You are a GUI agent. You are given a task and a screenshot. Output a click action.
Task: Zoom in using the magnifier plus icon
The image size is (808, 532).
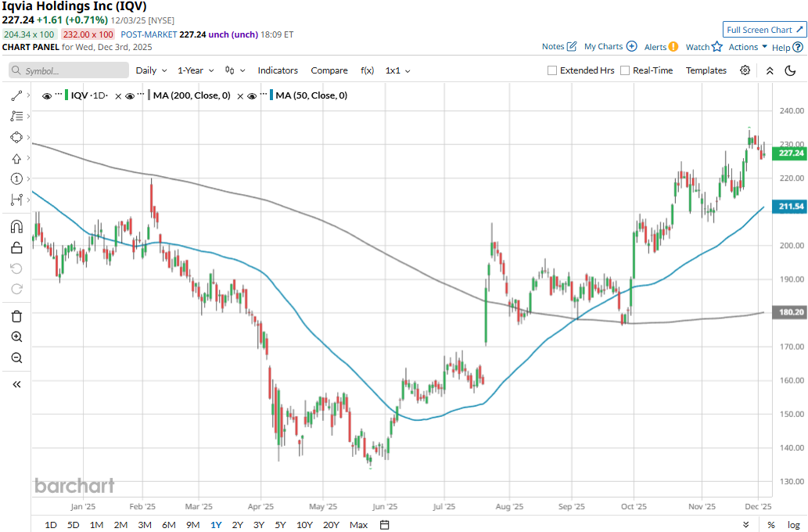click(x=16, y=337)
